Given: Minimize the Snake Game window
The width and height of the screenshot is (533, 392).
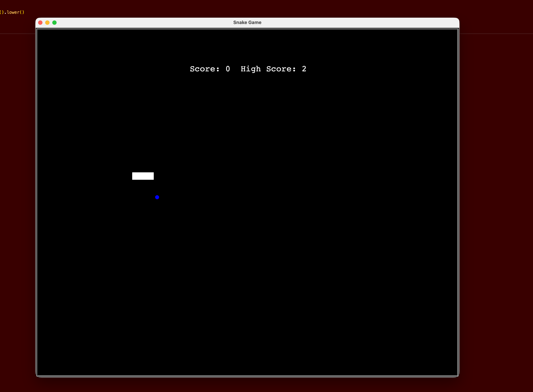Looking at the screenshot, I should (x=48, y=23).
